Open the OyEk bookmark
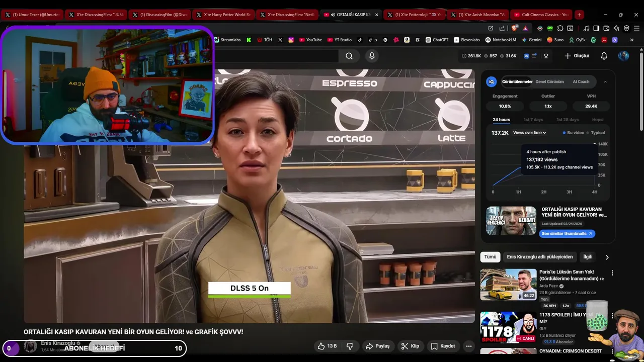The image size is (644, 362). coord(577,40)
